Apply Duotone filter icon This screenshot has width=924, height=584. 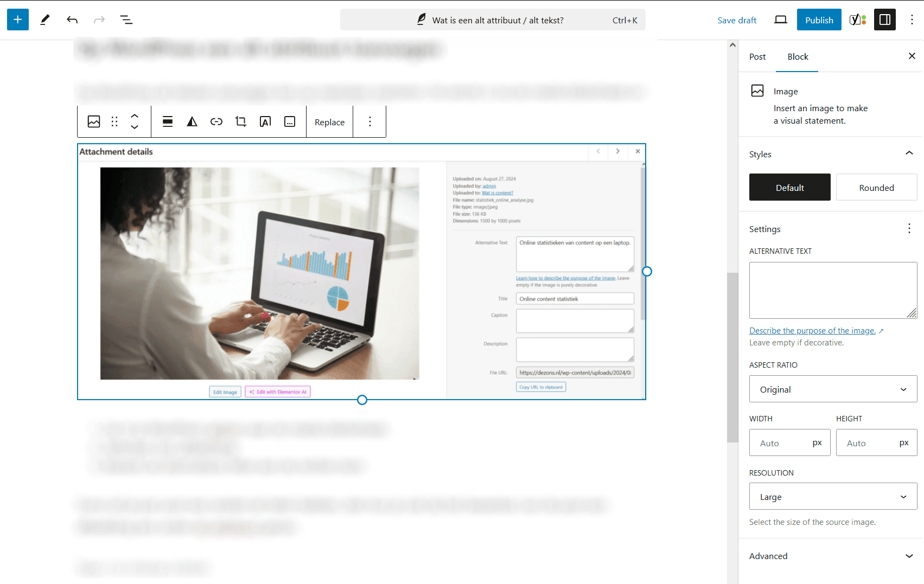click(192, 122)
